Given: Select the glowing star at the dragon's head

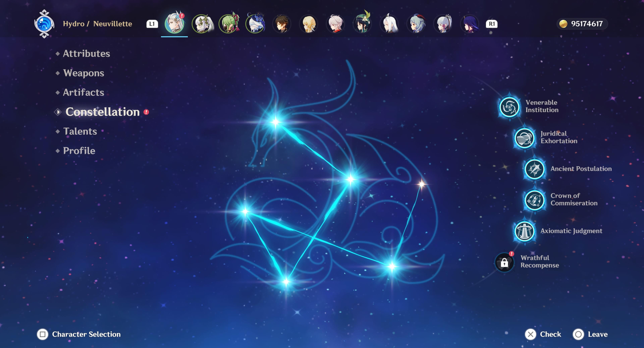Looking at the screenshot, I should tap(275, 122).
